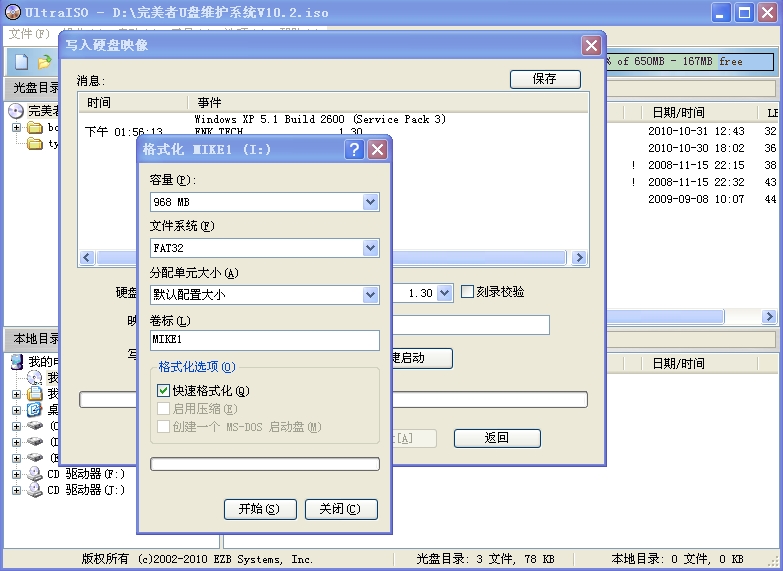The width and height of the screenshot is (783, 571).
Task: Click the upper Date/Time column header
Action: click(x=699, y=112)
